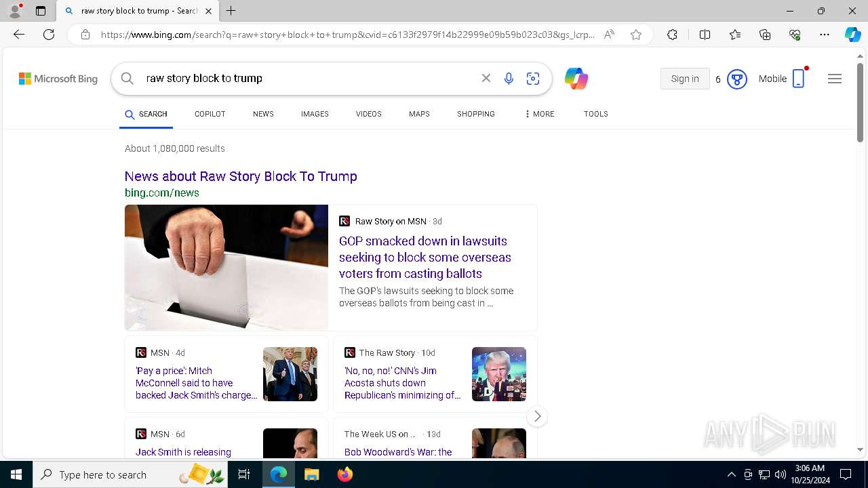Open Trump rally photo thumbnail
The height and width of the screenshot is (488, 868).
tap(499, 374)
